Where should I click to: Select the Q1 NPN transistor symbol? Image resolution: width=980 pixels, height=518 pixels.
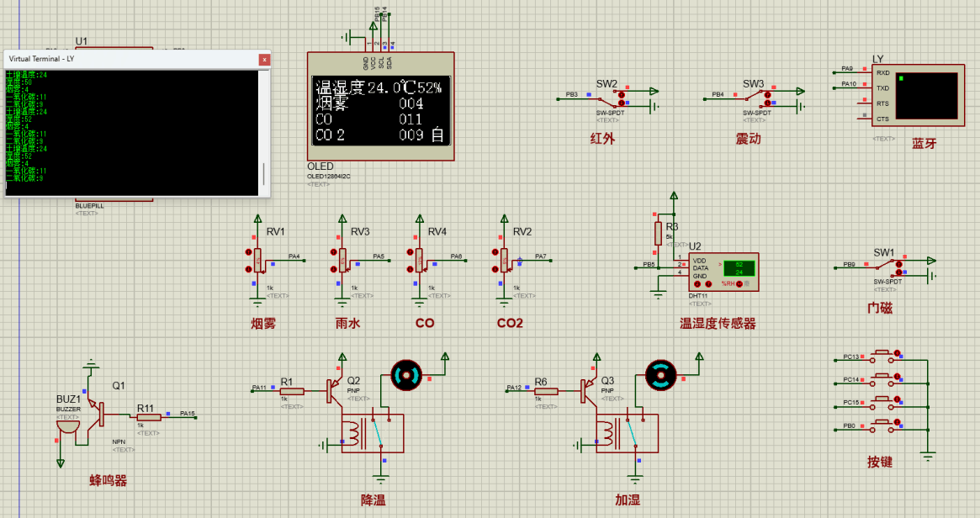pos(100,411)
